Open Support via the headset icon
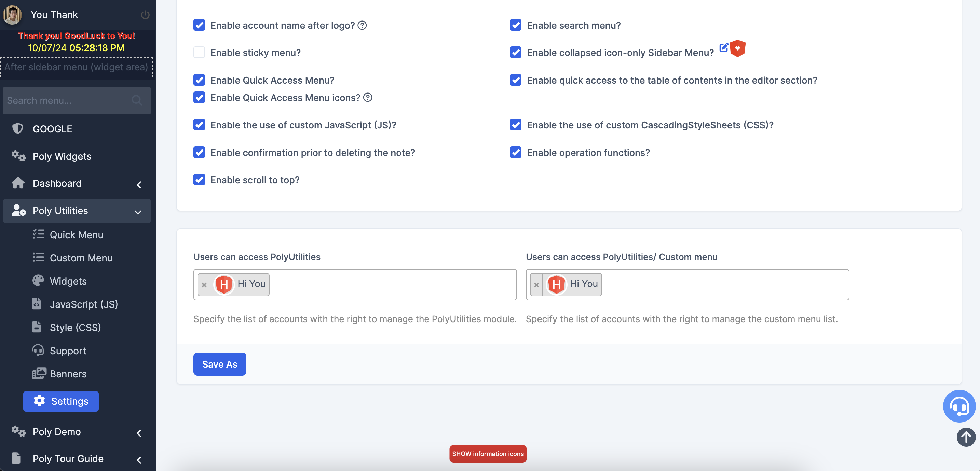Viewport: 980px width, 471px height. point(38,351)
